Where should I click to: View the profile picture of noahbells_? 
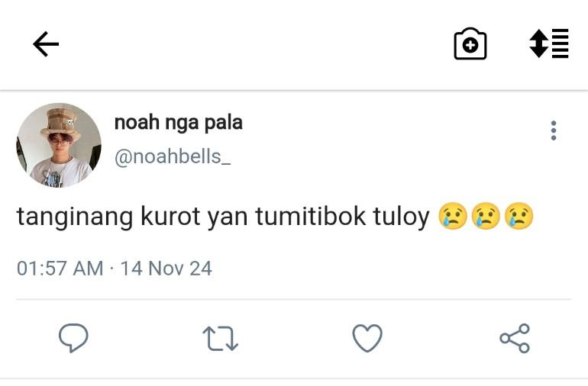59,145
